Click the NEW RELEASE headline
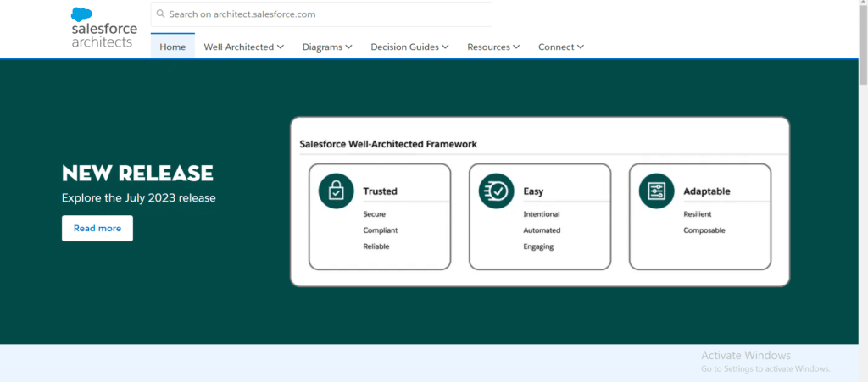The width and height of the screenshot is (868, 382). (x=138, y=173)
